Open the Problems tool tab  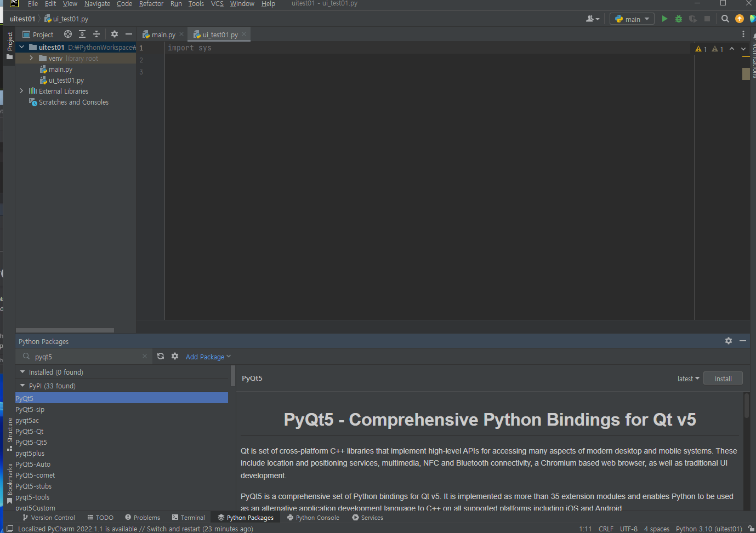pos(143,517)
